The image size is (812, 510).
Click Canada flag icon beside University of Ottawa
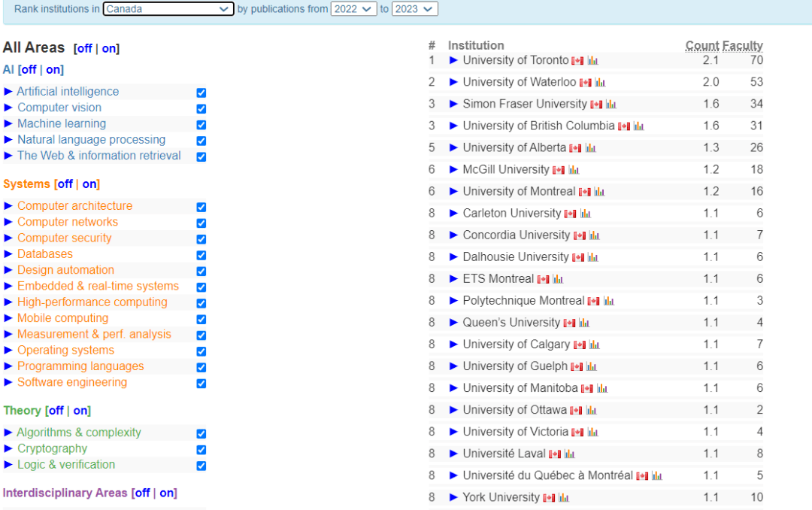click(576, 411)
